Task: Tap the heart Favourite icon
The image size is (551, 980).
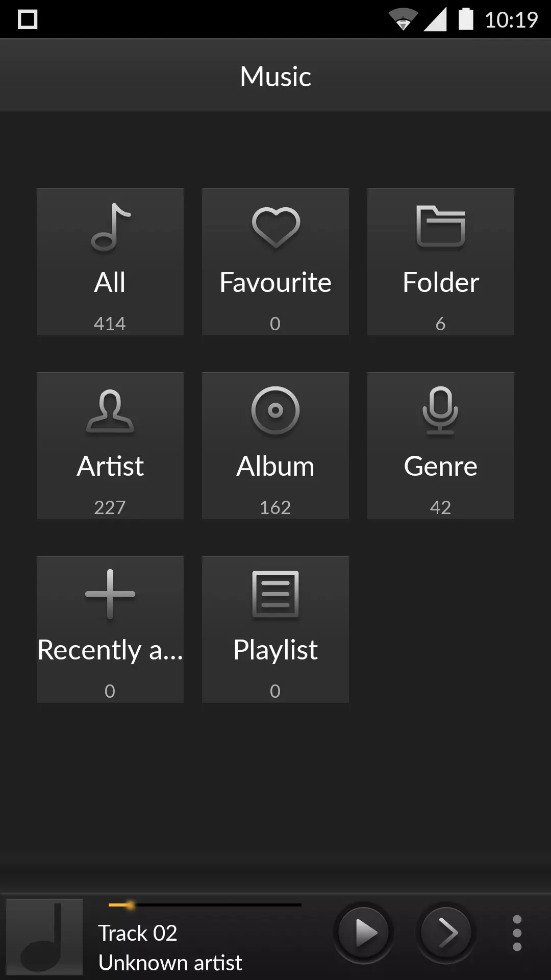Action: click(275, 227)
